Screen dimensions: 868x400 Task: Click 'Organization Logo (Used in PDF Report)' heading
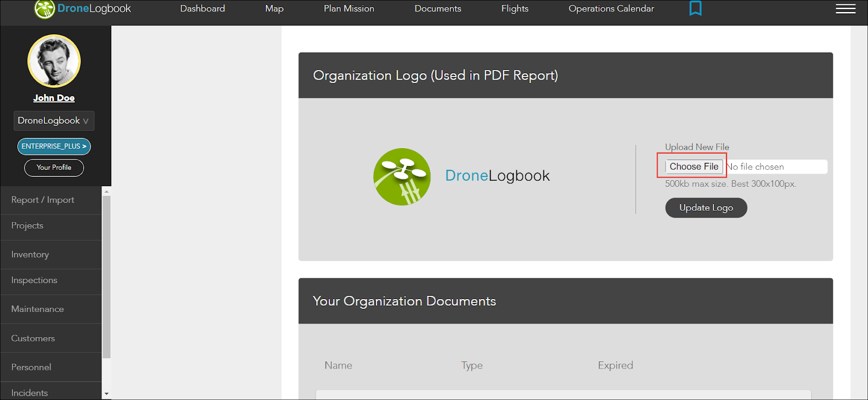[436, 75]
